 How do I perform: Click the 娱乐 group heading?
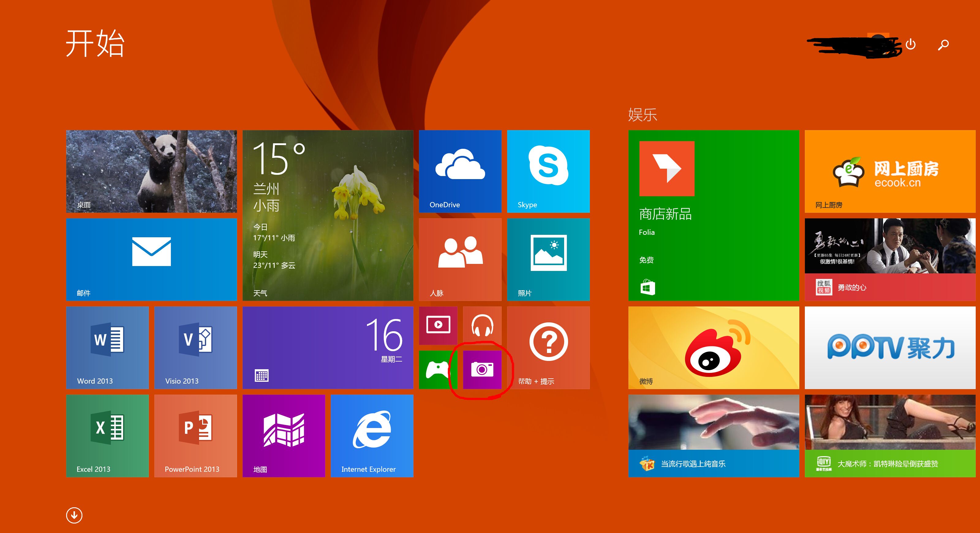[x=643, y=114]
